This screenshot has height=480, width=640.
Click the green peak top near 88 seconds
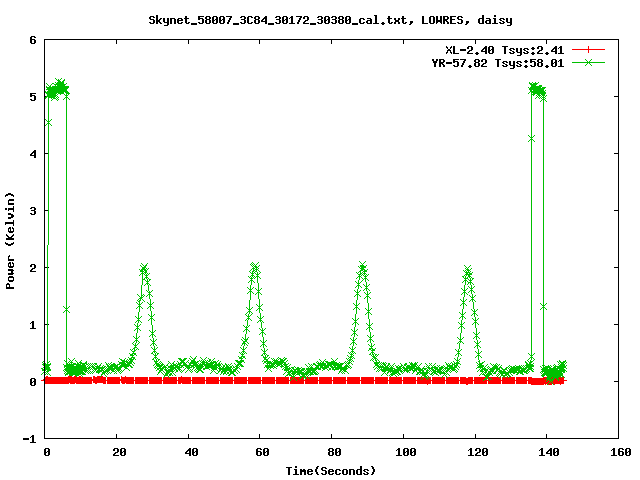coord(362,266)
